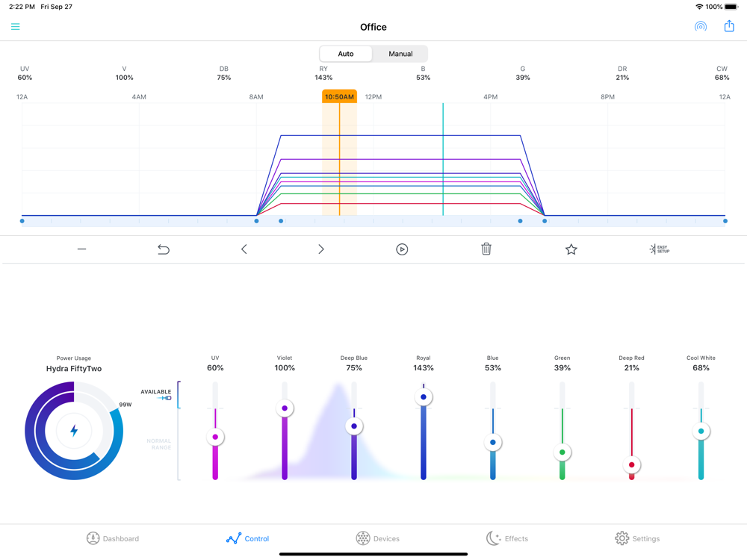Tap the Deep Red slider knob
Image resolution: width=747 pixels, height=560 pixels.
coord(632,464)
